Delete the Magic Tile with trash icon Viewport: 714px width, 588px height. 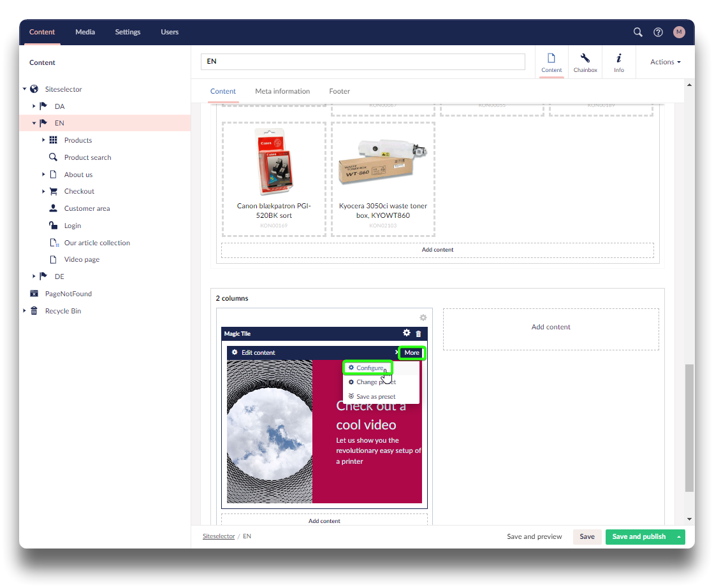(x=419, y=334)
